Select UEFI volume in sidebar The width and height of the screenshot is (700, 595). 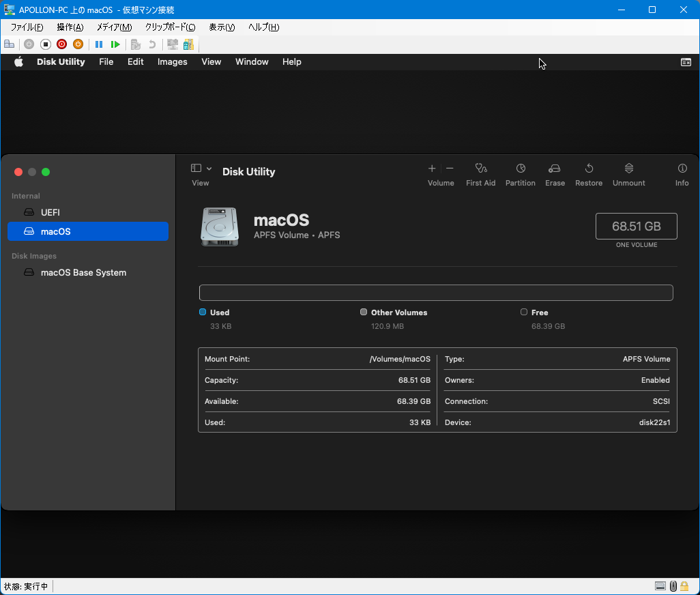point(88,212)
